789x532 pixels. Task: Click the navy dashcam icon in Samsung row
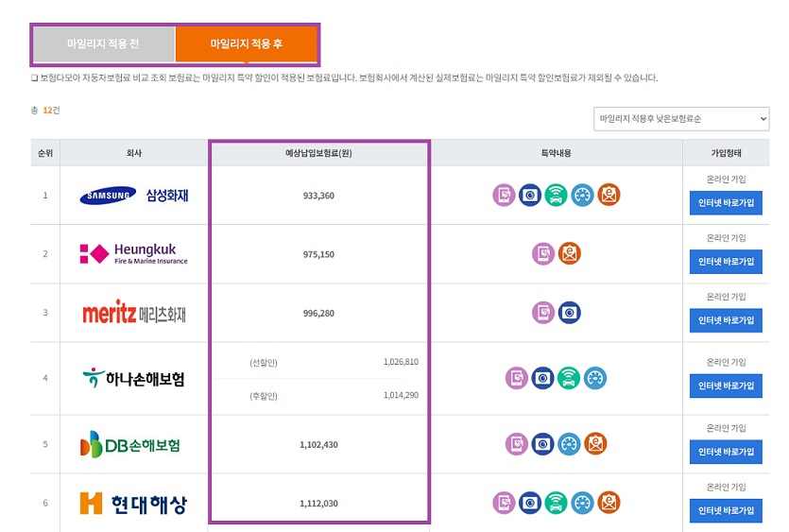tap(530, 196)
